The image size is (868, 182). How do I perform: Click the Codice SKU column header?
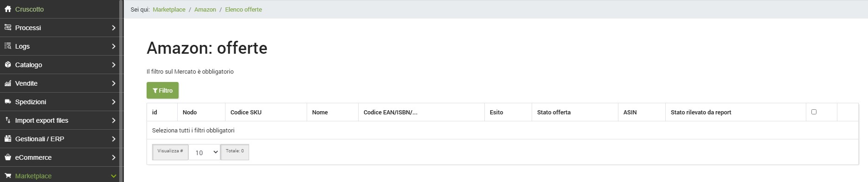266,112
